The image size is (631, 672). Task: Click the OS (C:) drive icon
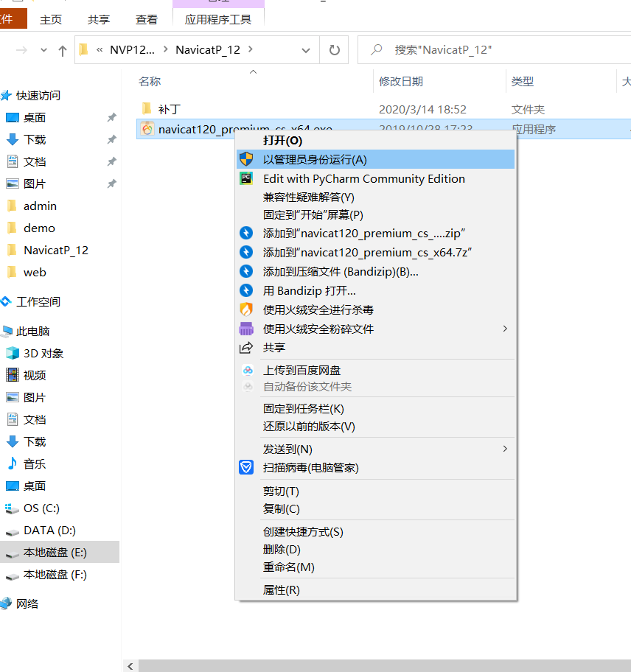[12, 508]
